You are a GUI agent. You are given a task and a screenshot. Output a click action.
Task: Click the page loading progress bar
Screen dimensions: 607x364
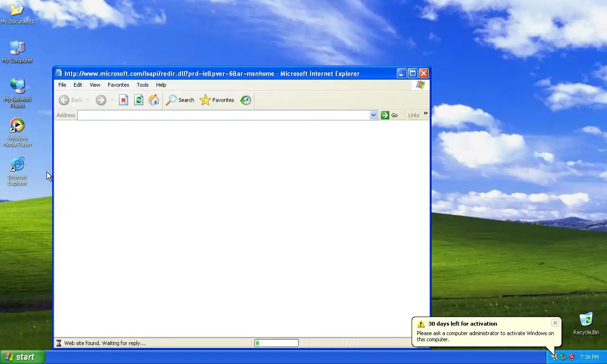click(276, 343)
